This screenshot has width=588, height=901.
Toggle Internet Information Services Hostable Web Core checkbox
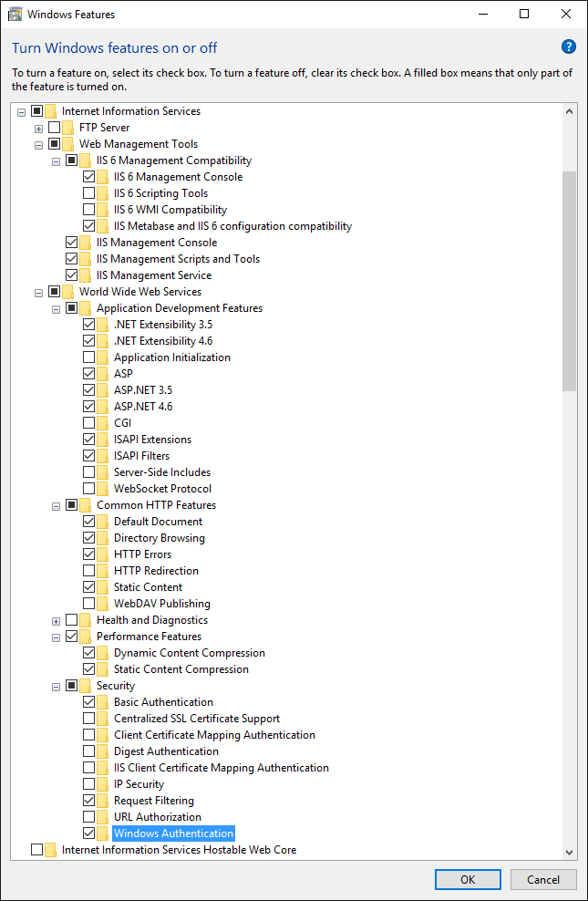(x=37, y=849)
